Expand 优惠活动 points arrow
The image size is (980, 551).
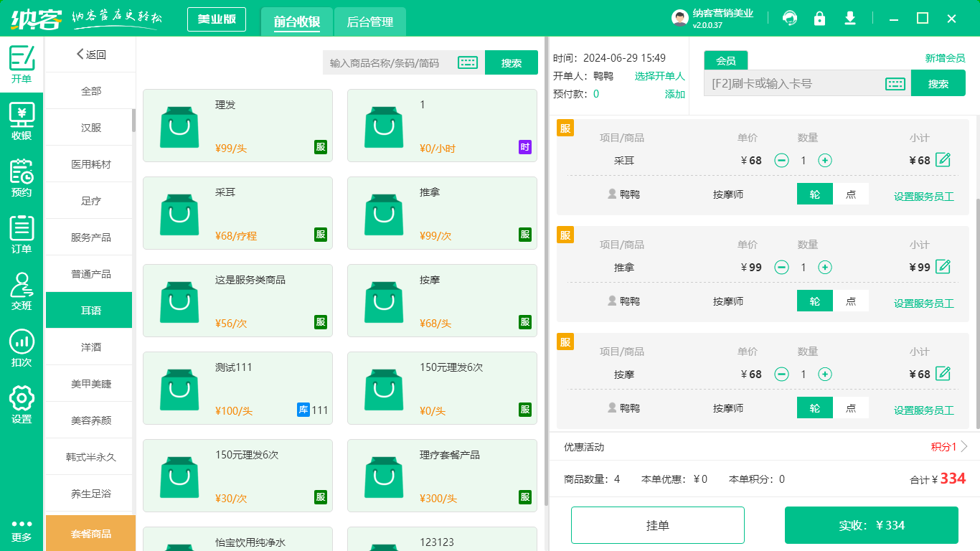tap(964, 447)
